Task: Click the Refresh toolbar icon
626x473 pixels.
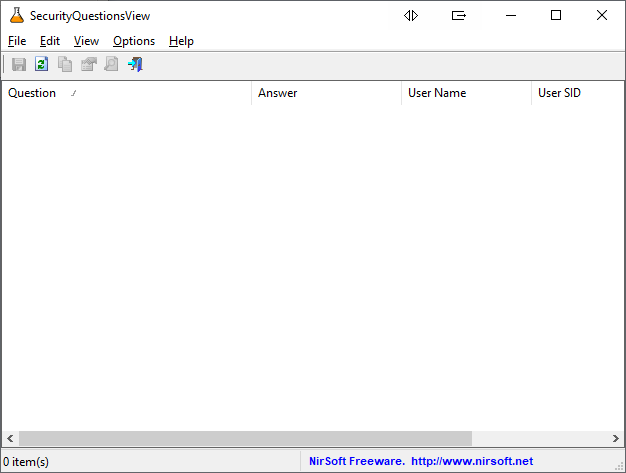Action: pos(42,64)
